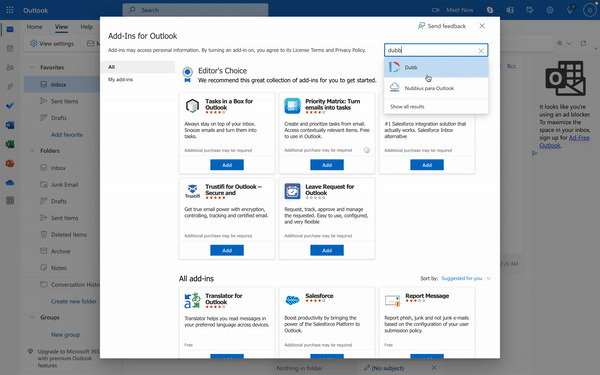Click Create new folder
Screen dimensions: 600x375
click(74, 302)
